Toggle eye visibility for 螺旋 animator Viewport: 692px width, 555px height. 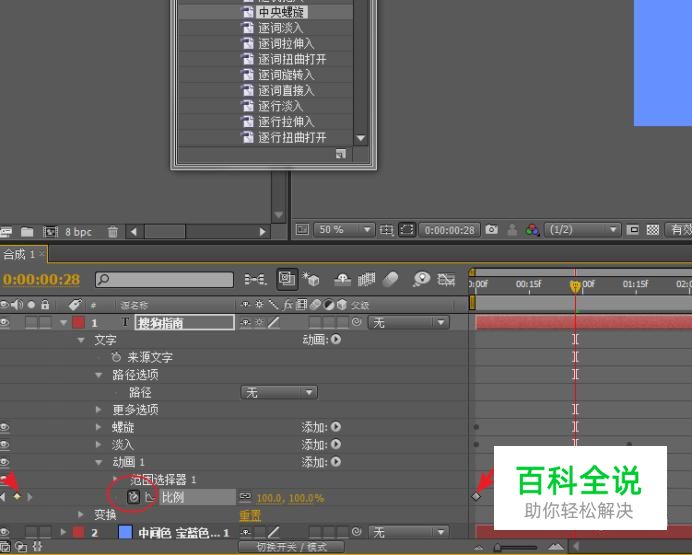coord(5,427)
